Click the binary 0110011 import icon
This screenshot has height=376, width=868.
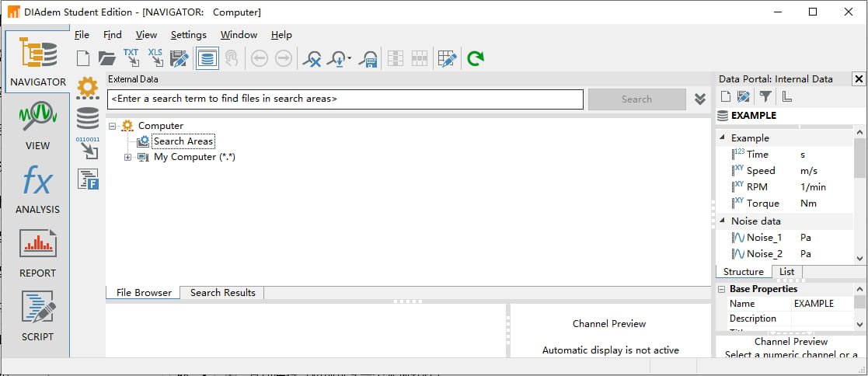click(88, 148)
